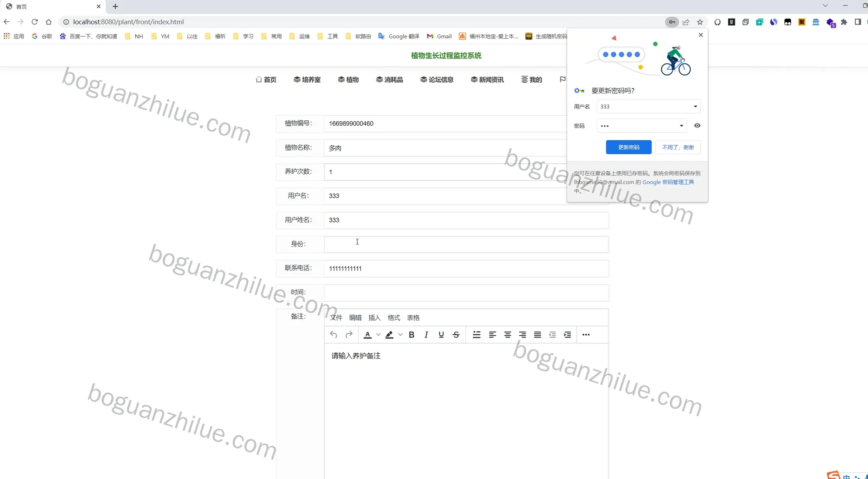Click the 更新密码 button
868x479 pixels.
pyautogui.click(x=629, y=147)
